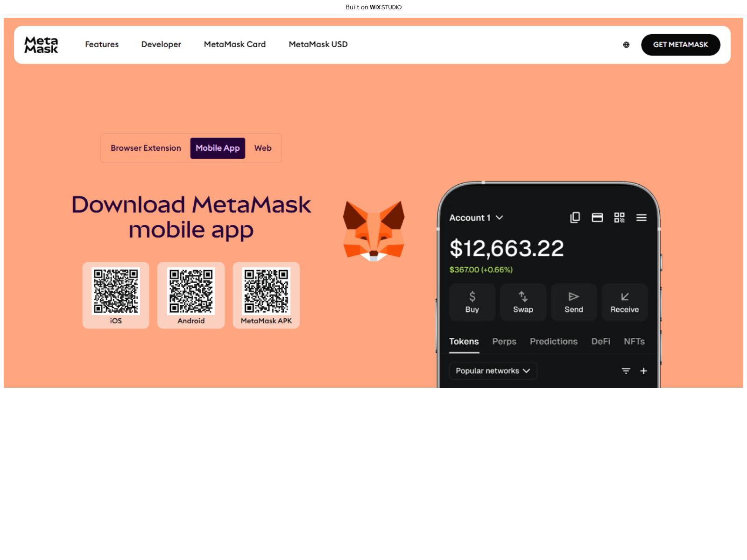747x560 pixels.
Task: Switch to the Perps tab
Action: [x=504, y=341]
